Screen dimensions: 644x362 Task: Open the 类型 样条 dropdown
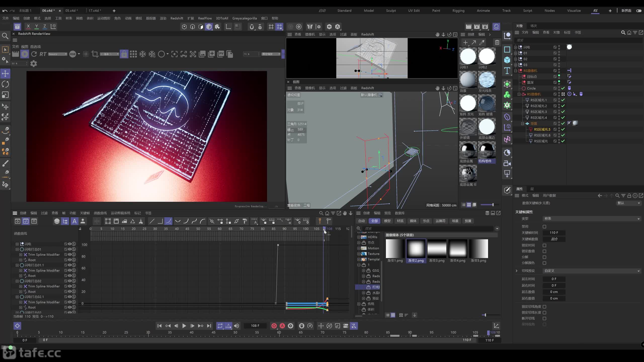592,219
